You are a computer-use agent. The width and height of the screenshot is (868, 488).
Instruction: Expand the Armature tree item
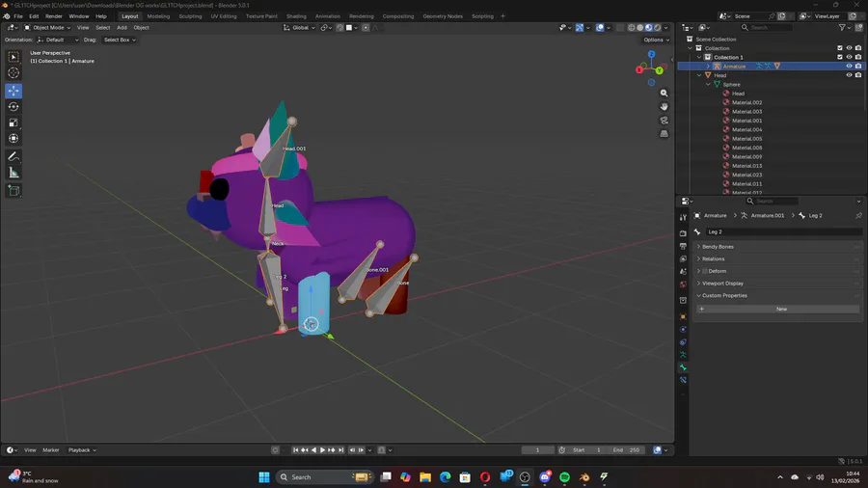(708, 67)
